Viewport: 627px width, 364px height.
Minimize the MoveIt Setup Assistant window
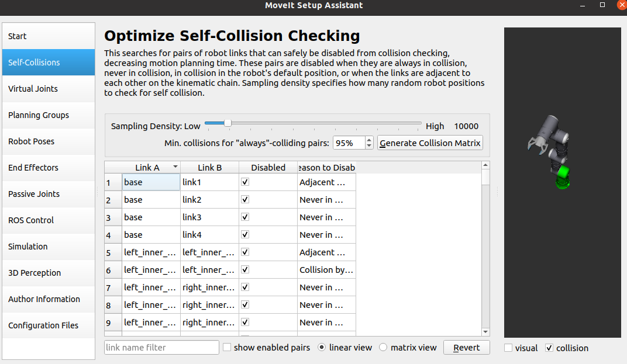click(x=583, y=5)
